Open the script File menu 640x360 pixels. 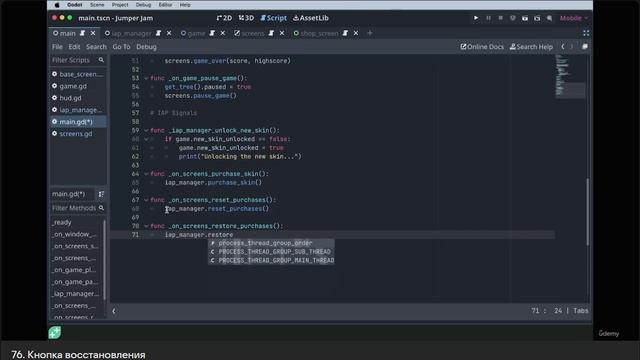pyautogui.click(x=57, y=47)
